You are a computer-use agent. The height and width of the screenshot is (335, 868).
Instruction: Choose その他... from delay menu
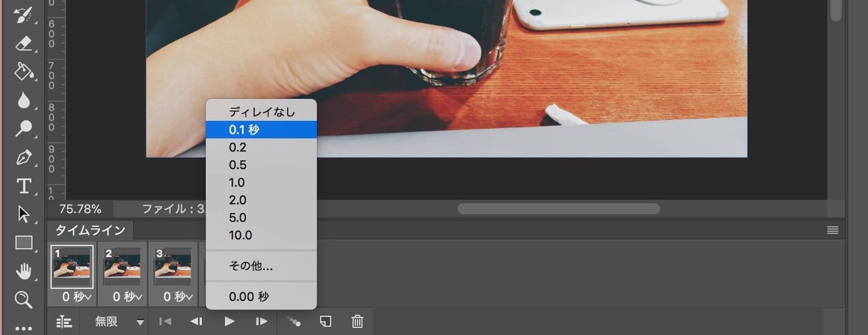click(x=261, y=266)
